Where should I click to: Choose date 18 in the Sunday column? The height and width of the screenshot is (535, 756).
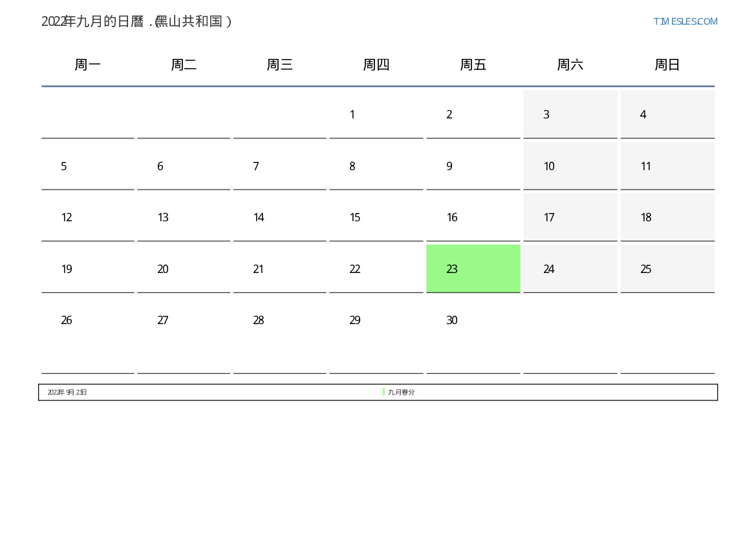(x=645, y=217)
